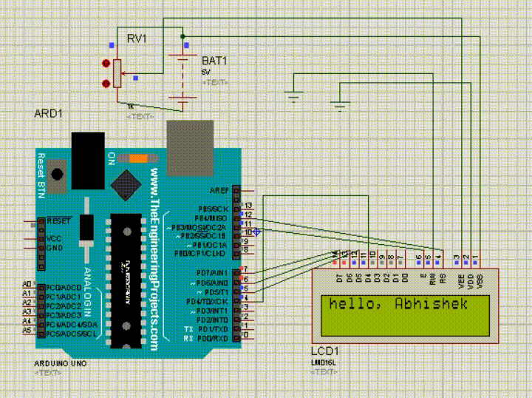
Task: Click analog pin A1 (PC1/ADC1)
Action: pyautogui.click(x=41, y=297)
